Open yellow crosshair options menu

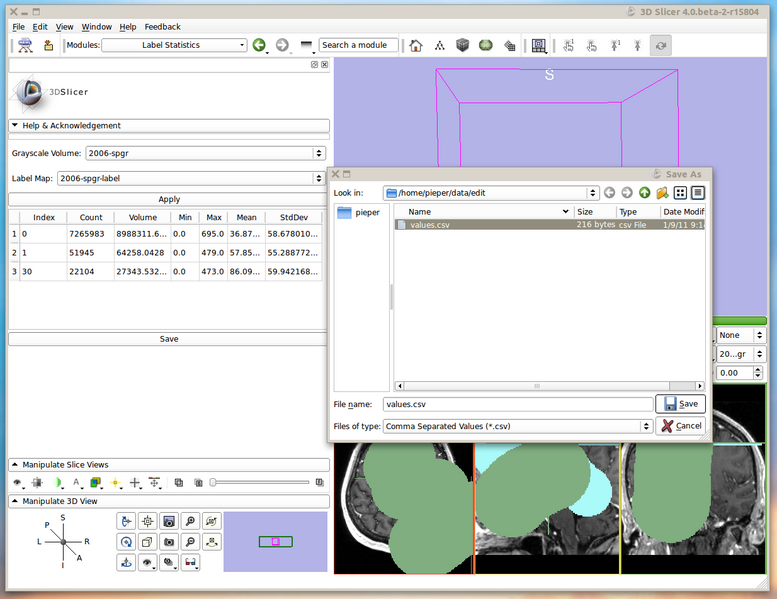pos(115,482)
